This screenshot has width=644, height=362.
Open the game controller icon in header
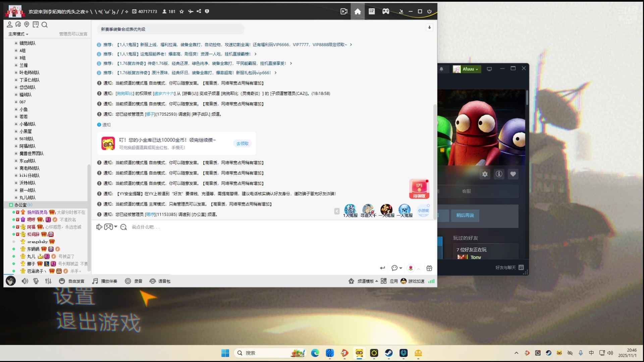[386, 11]
